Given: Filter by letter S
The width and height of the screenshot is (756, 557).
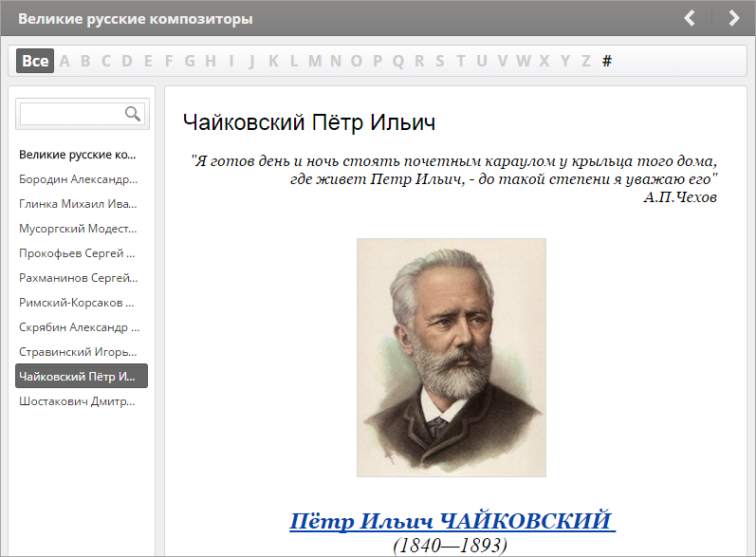Looking at the screenshot, I should coord(440,61).
